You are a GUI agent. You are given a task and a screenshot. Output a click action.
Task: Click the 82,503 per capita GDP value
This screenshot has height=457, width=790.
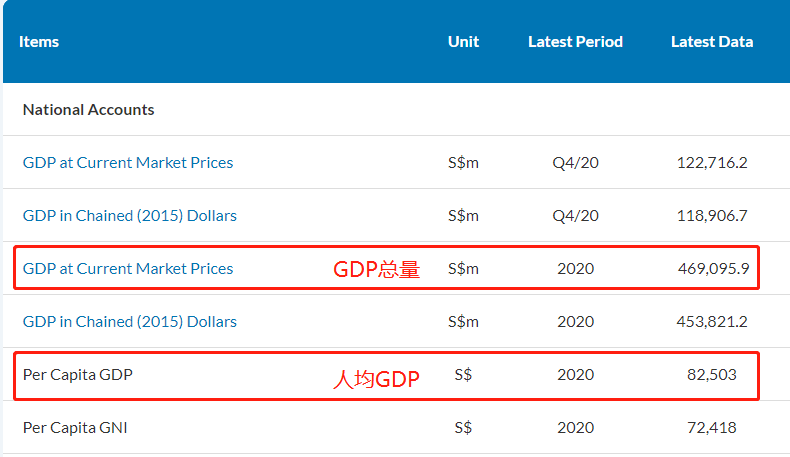click(712, 374)
